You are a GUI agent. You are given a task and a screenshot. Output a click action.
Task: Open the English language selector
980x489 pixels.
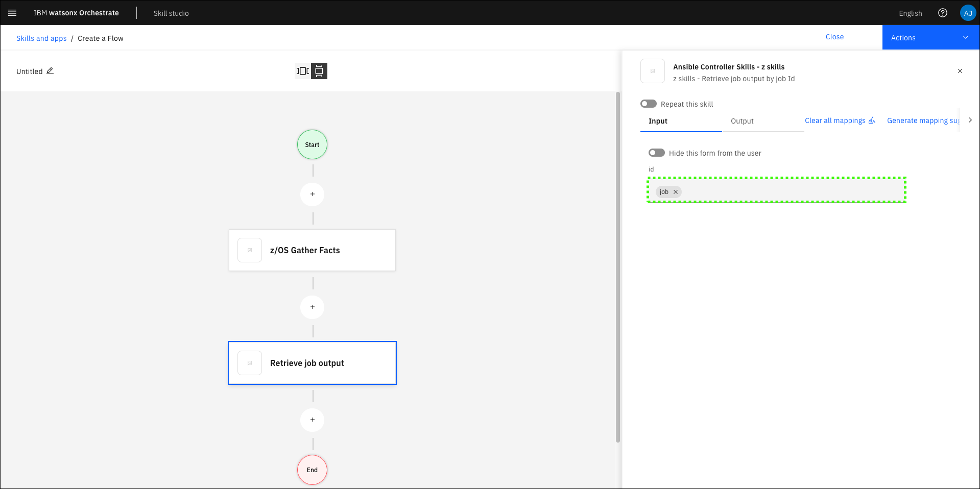coord(910,13)
